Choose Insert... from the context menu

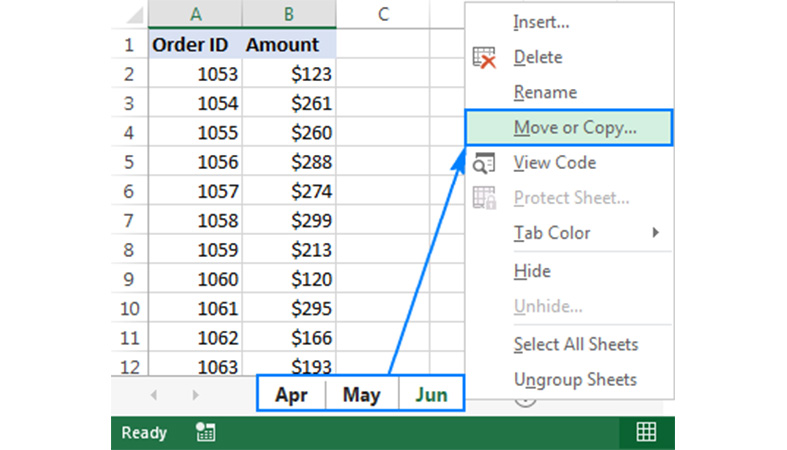click(x=543, y=22)
